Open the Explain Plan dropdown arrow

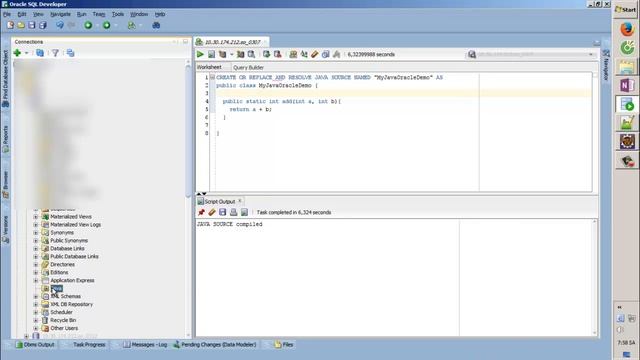click(x=231, y=54)
